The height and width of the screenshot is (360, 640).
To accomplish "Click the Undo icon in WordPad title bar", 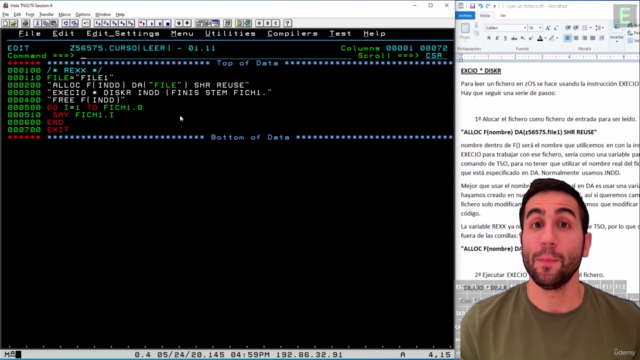I will coord(480,6).
